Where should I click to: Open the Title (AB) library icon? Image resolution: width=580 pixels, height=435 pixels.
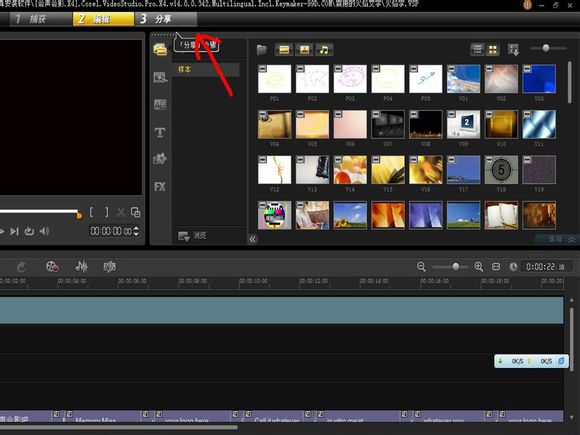click(x=160, y=104)
